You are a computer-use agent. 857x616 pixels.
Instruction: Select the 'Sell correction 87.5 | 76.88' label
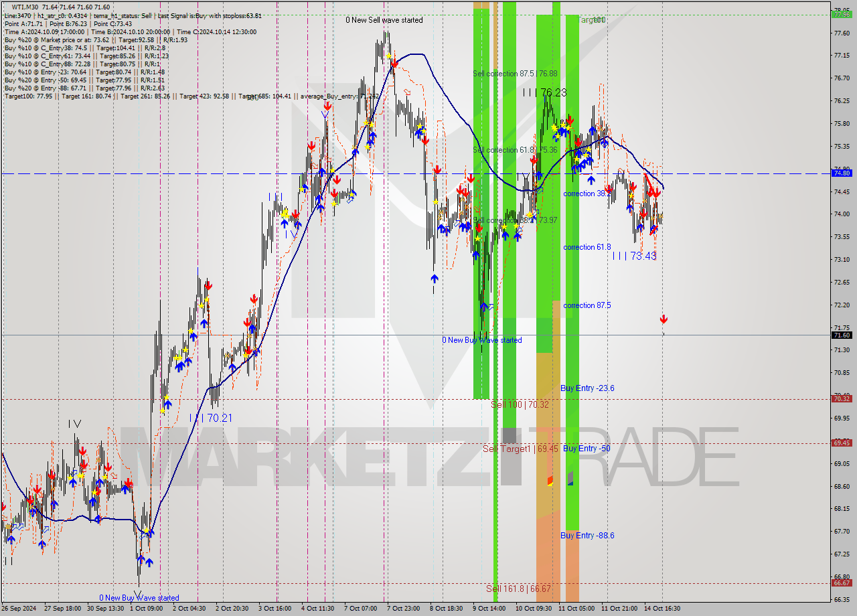[515, 74]
